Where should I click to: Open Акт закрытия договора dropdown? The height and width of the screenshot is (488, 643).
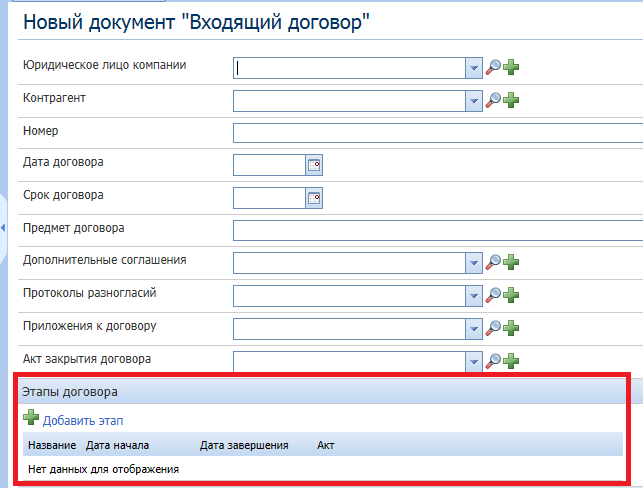coord(474,360)
